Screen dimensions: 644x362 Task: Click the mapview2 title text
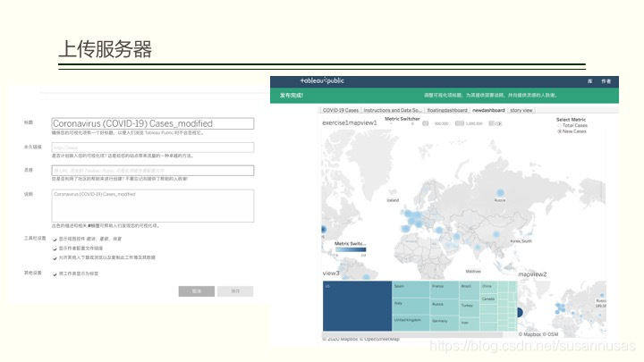(532, 274)
